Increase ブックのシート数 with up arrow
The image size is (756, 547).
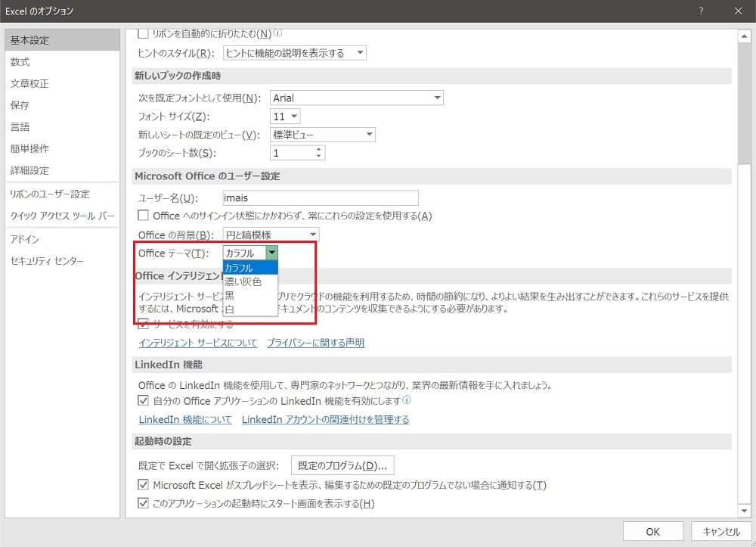[319, 149]
